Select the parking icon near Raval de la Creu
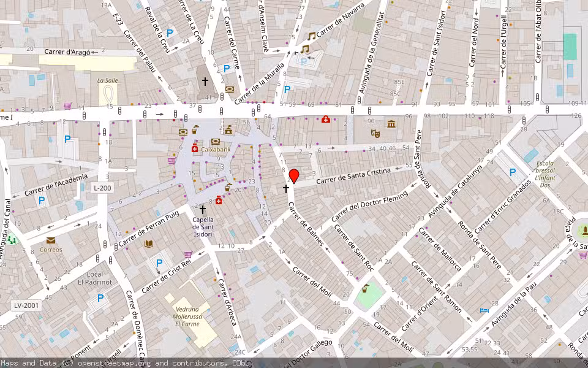 [x=170, y=33]
